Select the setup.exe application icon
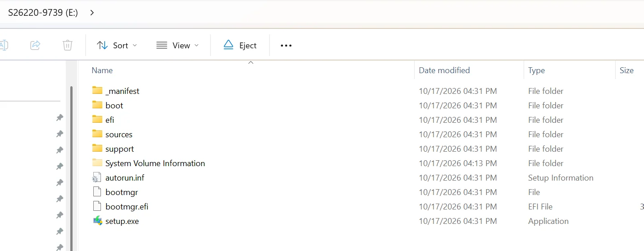 (x=97, y=221)
